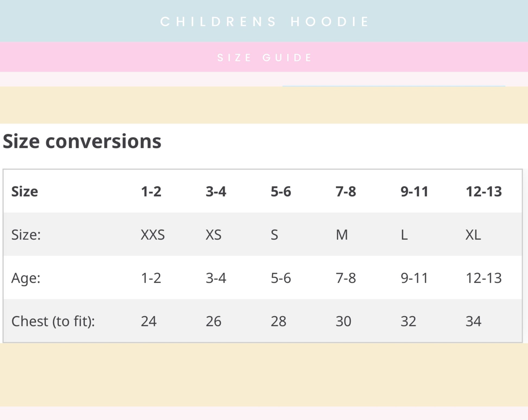Click the SIZE GUIDE pink banner text
This screenshot has height=420, width=528.
pos(265,57)
